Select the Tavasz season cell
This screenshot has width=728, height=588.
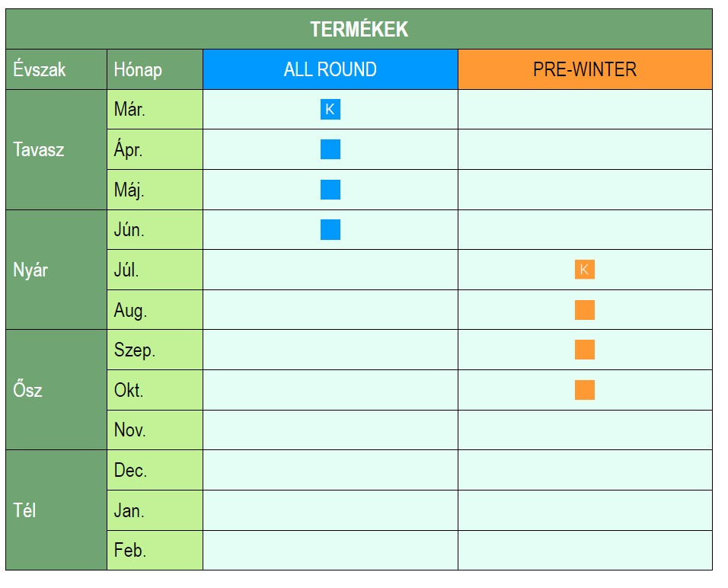pos(56,149)
